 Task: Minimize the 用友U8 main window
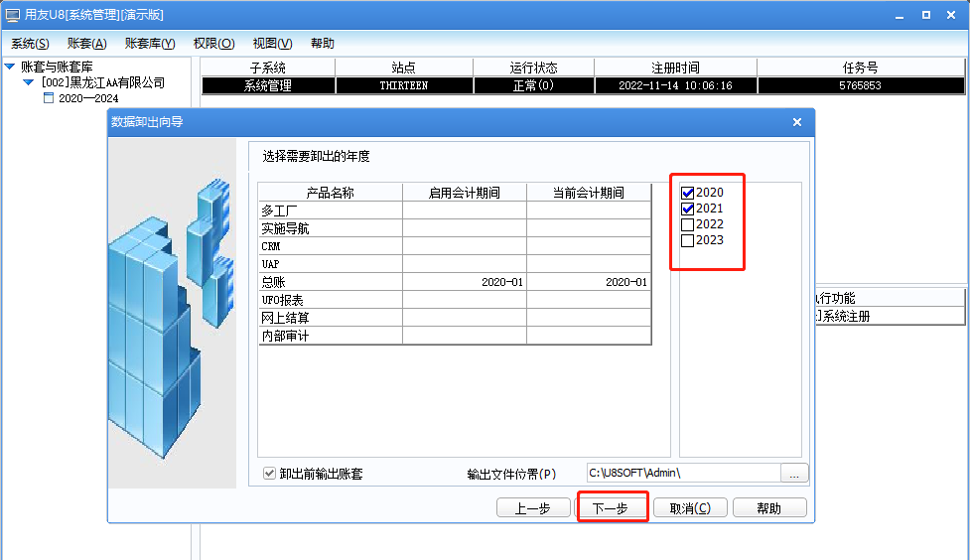[900, 16]
